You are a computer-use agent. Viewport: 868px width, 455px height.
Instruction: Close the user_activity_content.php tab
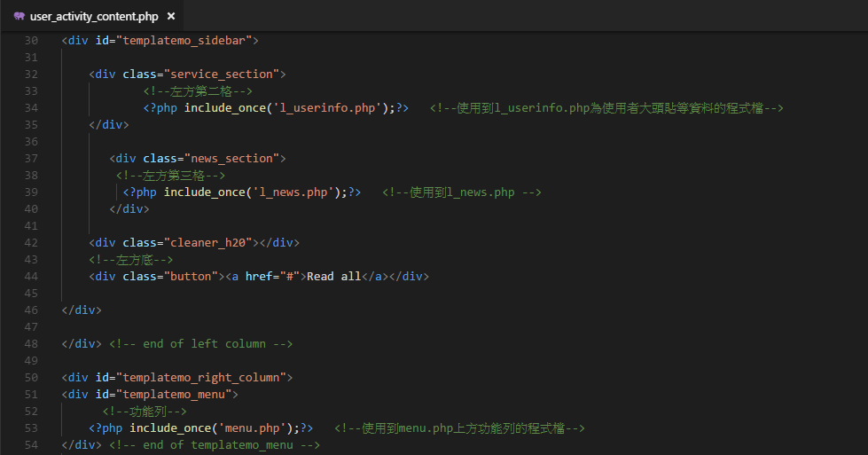click(171, 16)
